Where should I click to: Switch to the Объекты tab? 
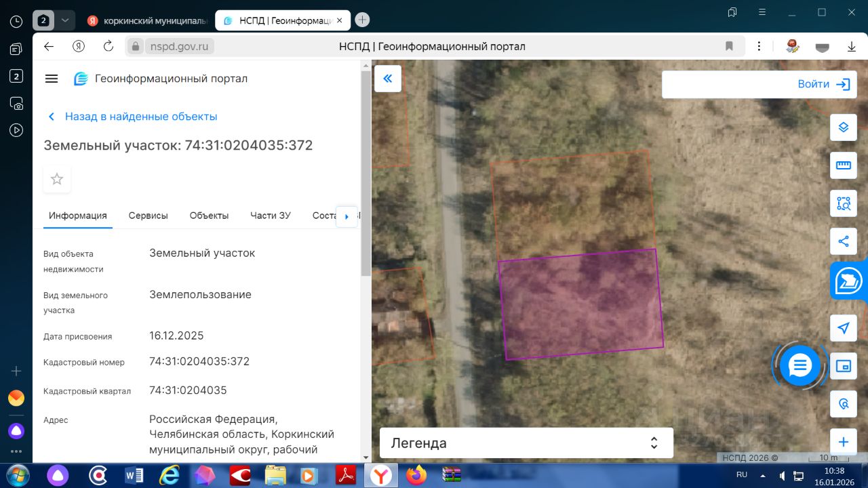(x=209, y=216)
